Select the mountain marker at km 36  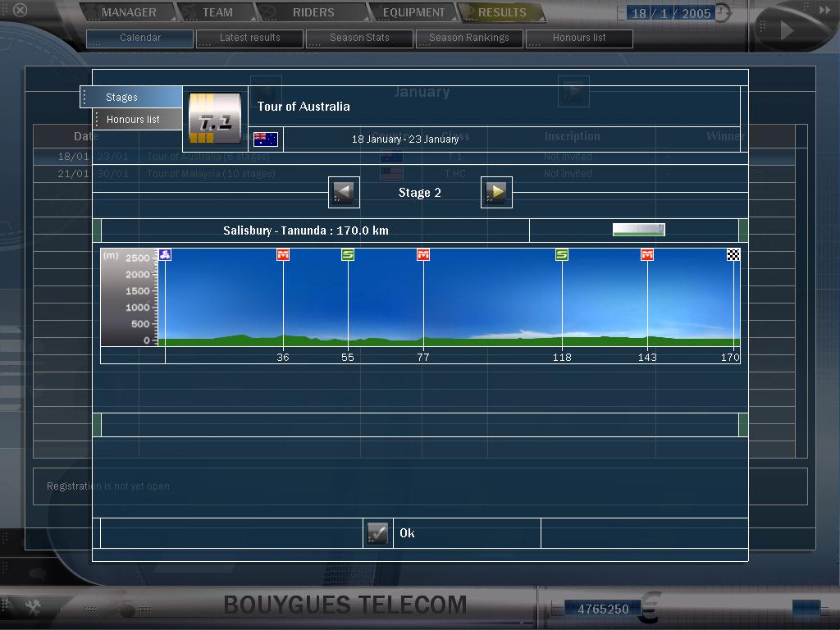tap(283, 254)
